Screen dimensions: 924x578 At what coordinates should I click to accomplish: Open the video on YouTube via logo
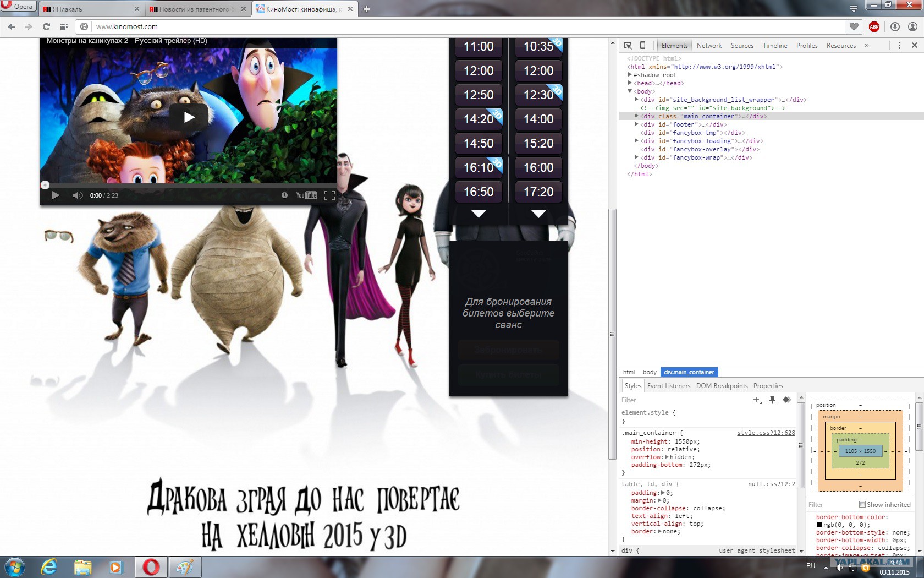[x=306, y=195]
